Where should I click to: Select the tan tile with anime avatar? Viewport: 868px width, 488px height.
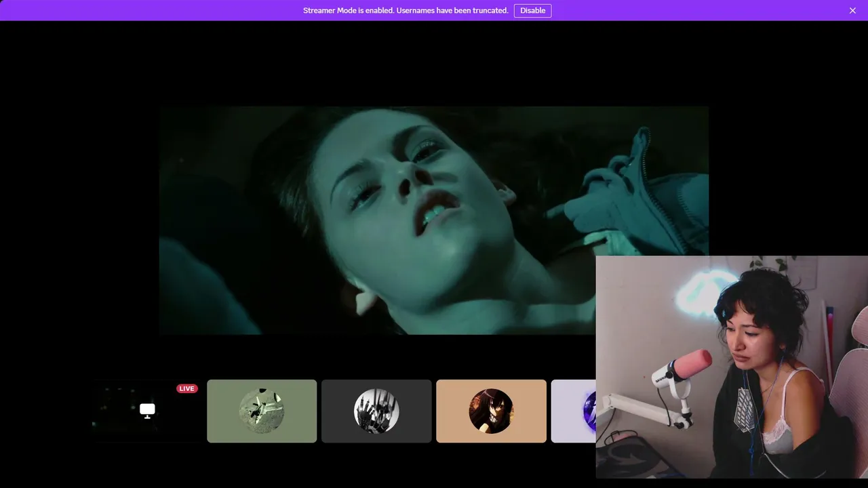(491, 411)
